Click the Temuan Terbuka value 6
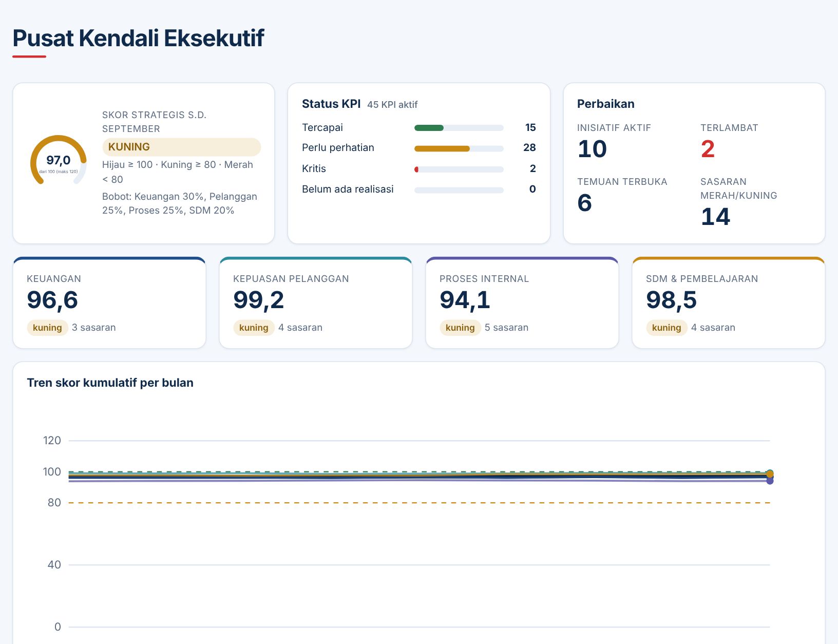 point(584,203)
